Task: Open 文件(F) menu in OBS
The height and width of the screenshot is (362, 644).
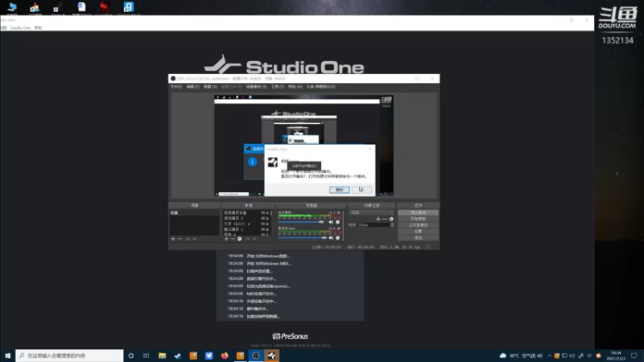Action: [x=176, y=87]
